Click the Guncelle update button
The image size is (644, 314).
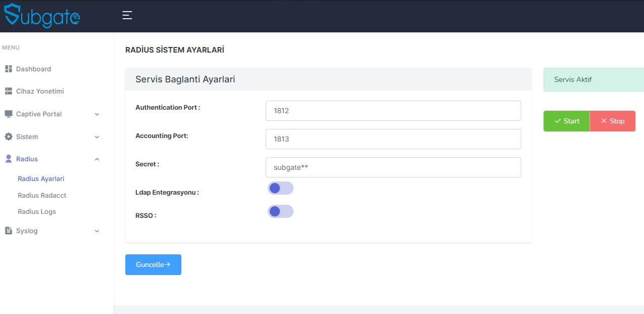click(153, 264)
